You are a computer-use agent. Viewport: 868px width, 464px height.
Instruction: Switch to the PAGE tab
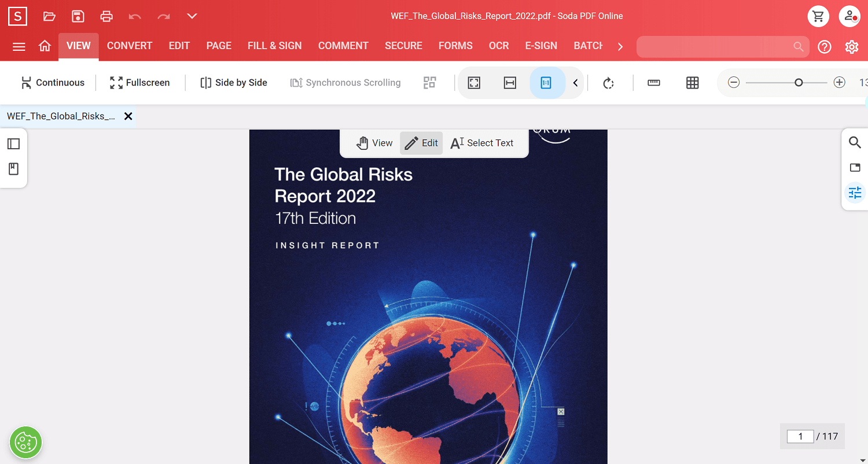point(219,46)
